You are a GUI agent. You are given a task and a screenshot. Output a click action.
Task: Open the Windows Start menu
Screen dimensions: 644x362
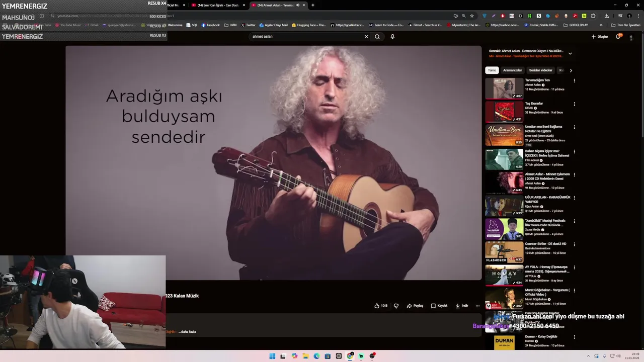[x=272, y=356]
